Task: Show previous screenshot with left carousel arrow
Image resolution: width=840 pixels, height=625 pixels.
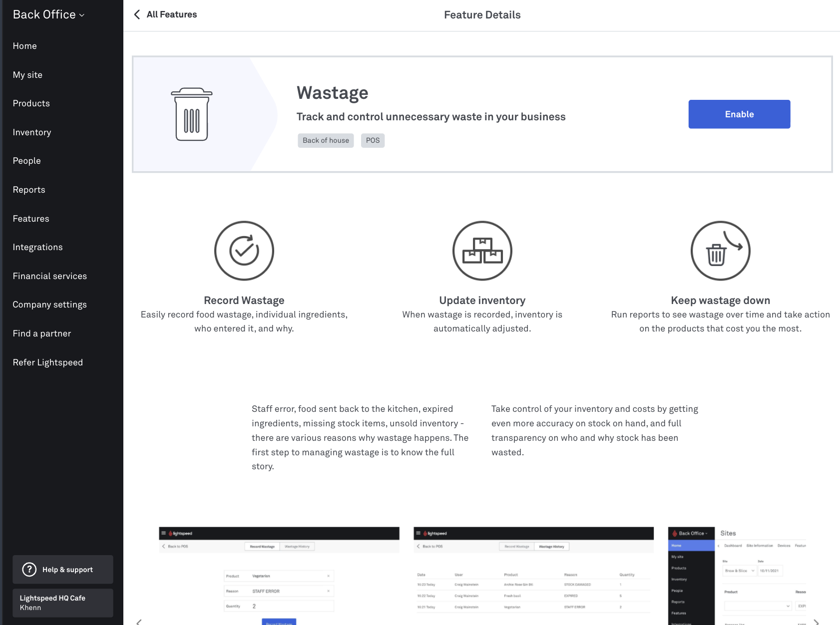Action: [139, 622]
